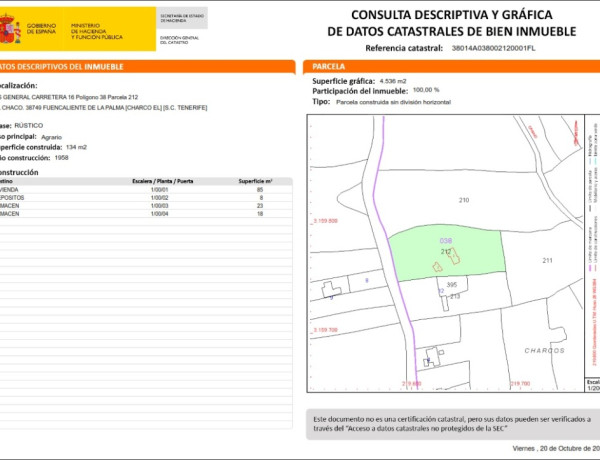This screenshot has height=460, width=600.
Task: Click table cell 1/00/04
Action: click(x=160, y=214)
